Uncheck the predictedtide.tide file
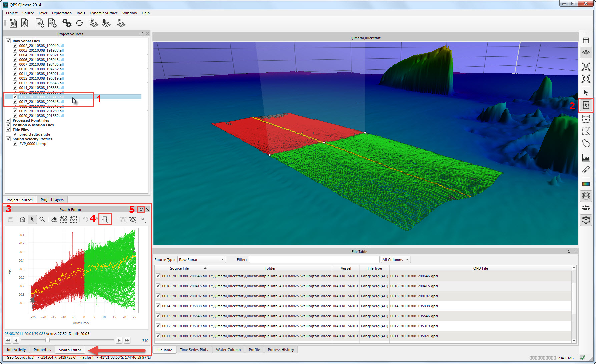Image resolution: width=596 pixels, height=364 pixels. [15, 134]
